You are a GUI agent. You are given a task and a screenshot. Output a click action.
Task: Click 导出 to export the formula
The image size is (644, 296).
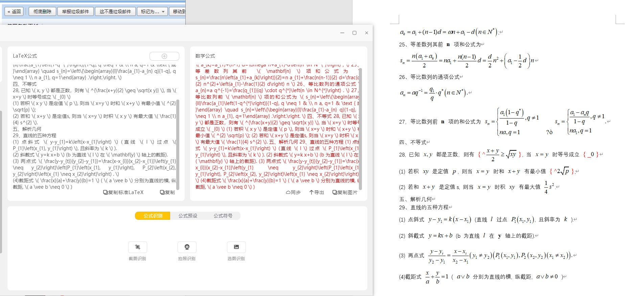click(x=317, y=192)
